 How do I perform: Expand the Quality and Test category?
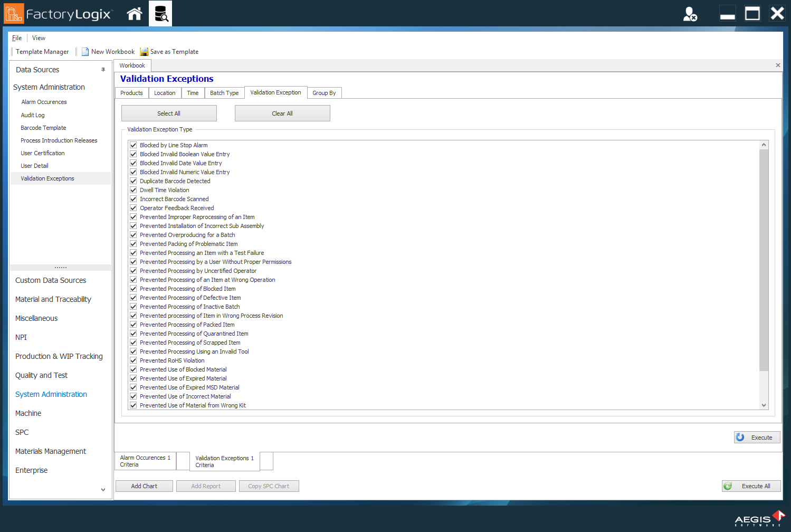tap(41, 375)
